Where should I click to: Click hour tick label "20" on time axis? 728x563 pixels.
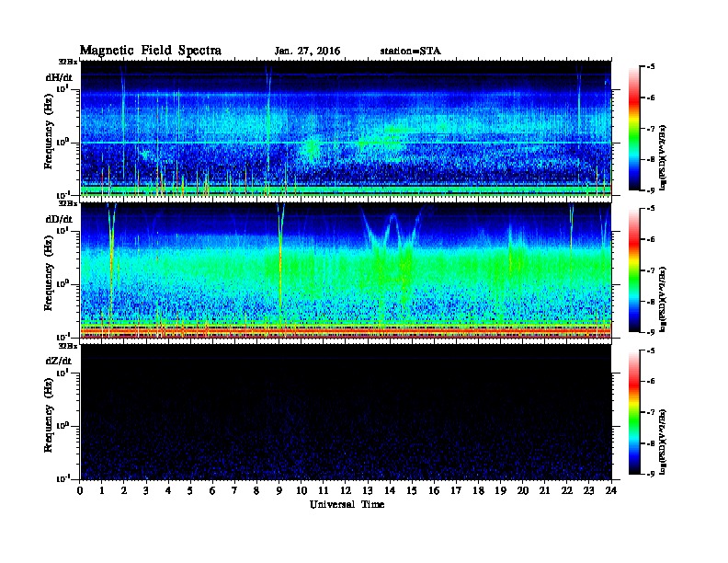(523, 491)
